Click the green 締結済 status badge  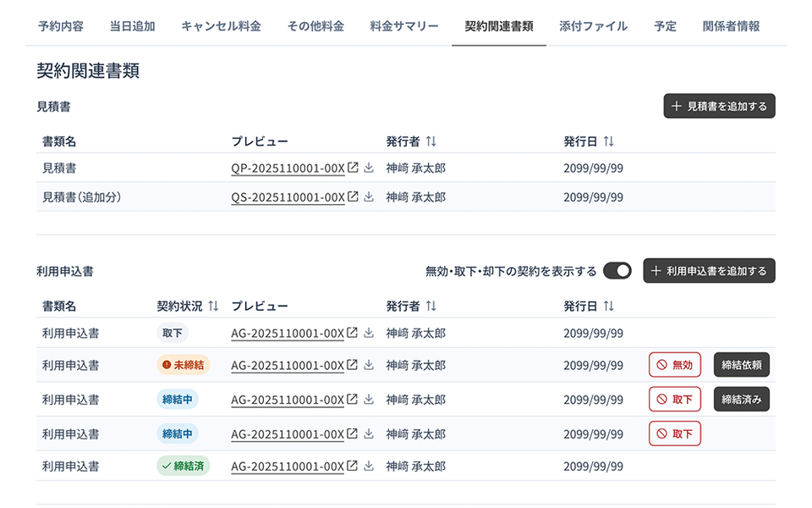[x=184, y=466]
